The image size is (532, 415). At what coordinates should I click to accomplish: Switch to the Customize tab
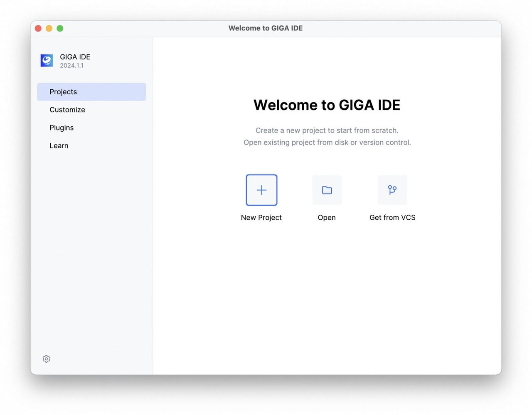click(x=67, y=110)
